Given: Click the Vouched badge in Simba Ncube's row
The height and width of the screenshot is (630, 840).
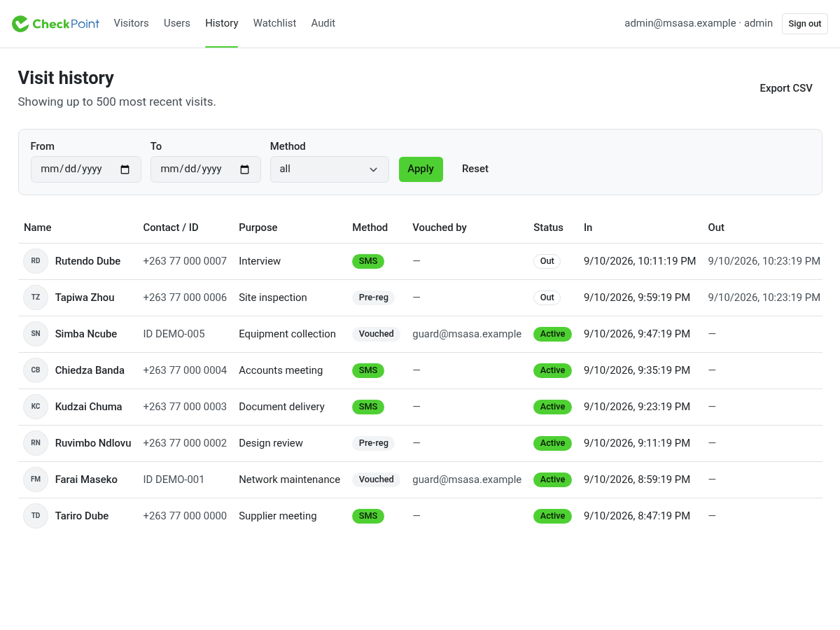Looking at the screenshot, I should point(376,334).
